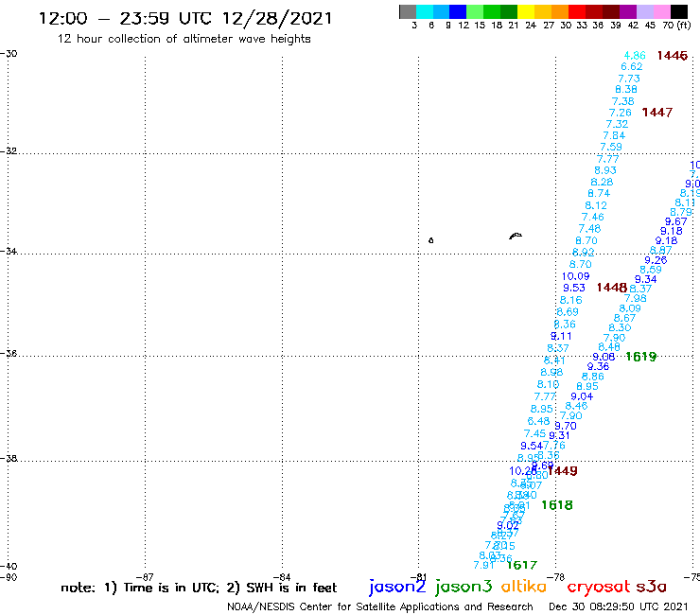Click the jason3 satellite label
The height and width of the screenshot is (615, 700).
point(464,587)
